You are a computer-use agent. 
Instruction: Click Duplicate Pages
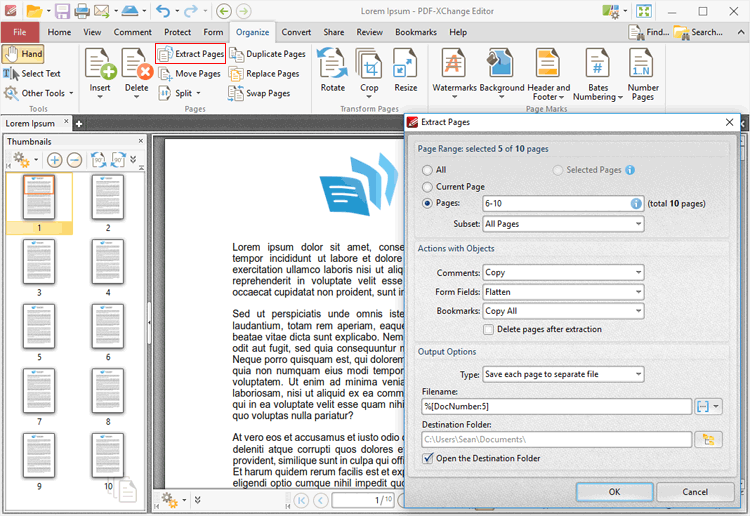(267, 54)
